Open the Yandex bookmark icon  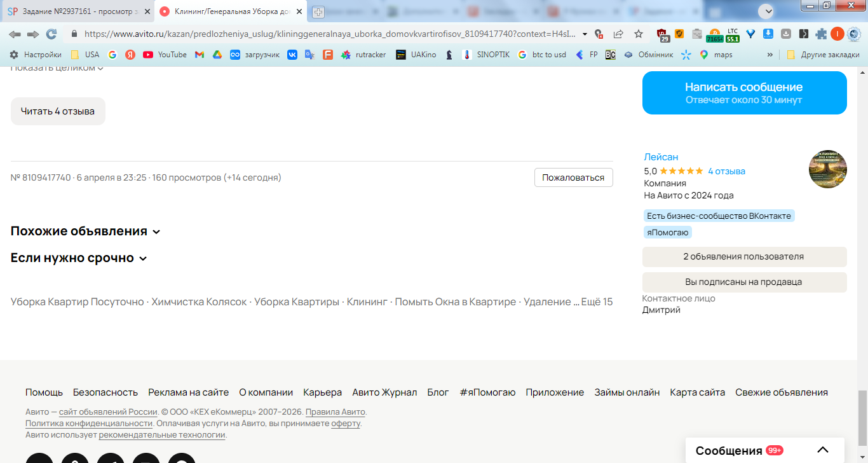[130, 55]
